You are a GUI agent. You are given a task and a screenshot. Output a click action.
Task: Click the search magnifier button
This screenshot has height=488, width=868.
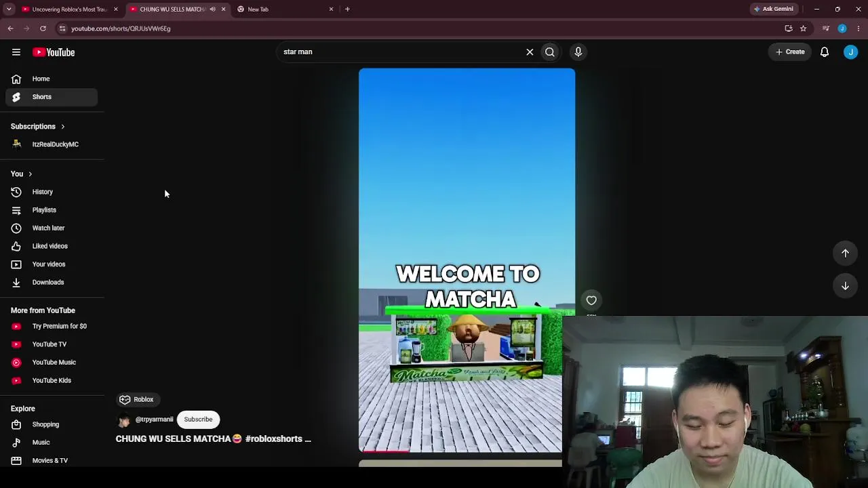coord(550,52)
